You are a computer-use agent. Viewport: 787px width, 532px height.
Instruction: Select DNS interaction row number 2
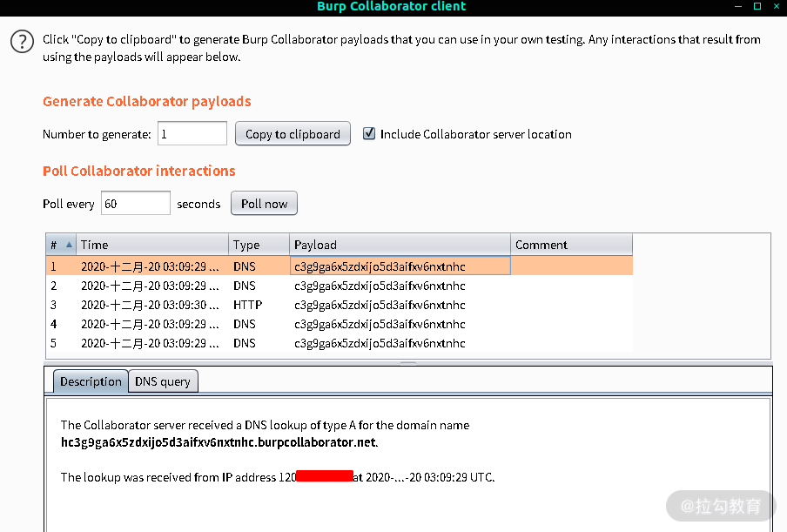[x=340, y=286]
